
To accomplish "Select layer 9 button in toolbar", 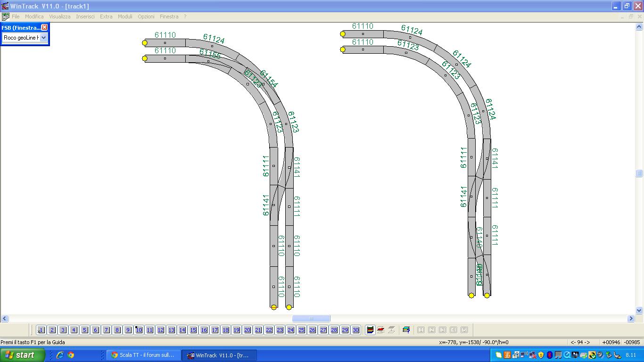I will 128,330.
